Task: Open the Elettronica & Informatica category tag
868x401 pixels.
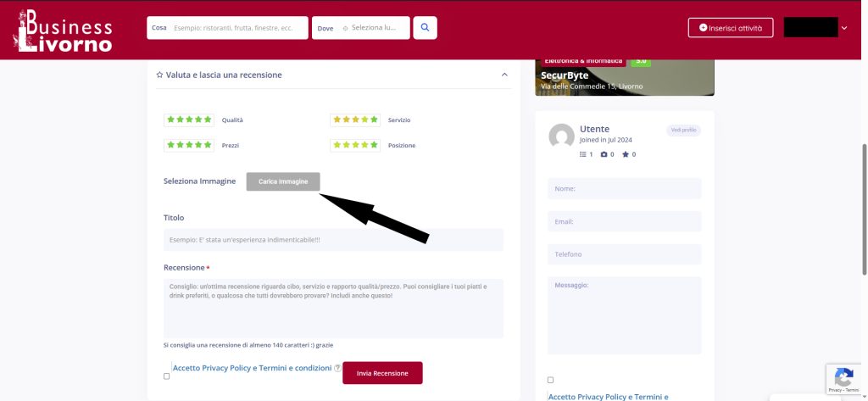Action: [582, 61]
